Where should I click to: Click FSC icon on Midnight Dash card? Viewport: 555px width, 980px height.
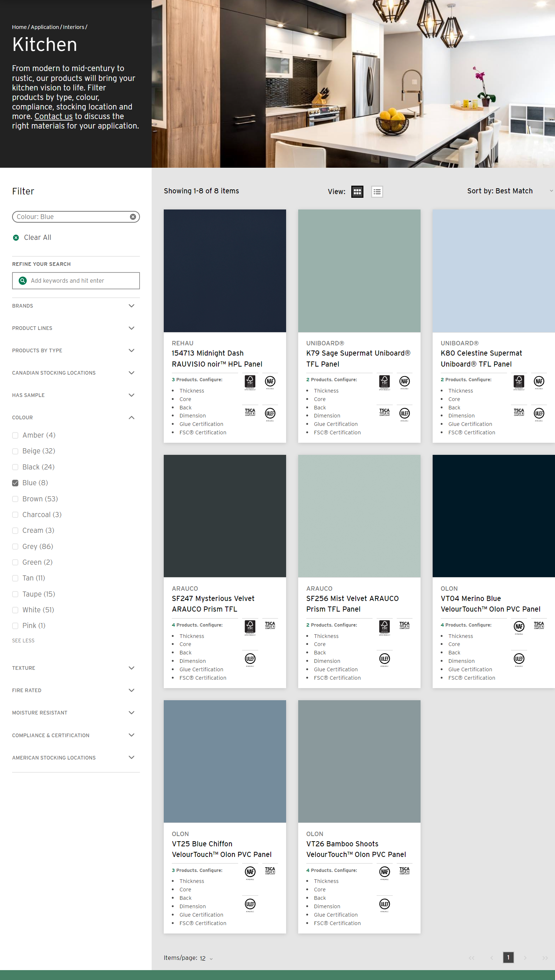point(250,382)
